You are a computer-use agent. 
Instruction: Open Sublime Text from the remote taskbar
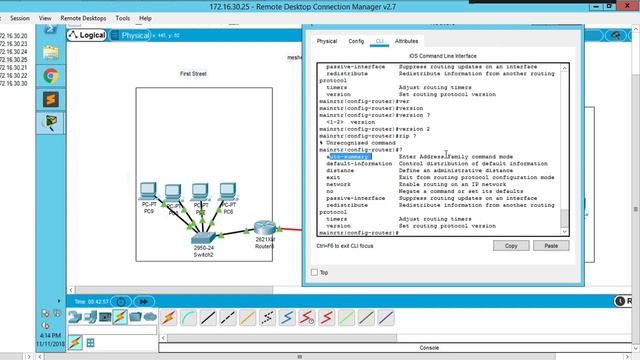pos(50,100)
